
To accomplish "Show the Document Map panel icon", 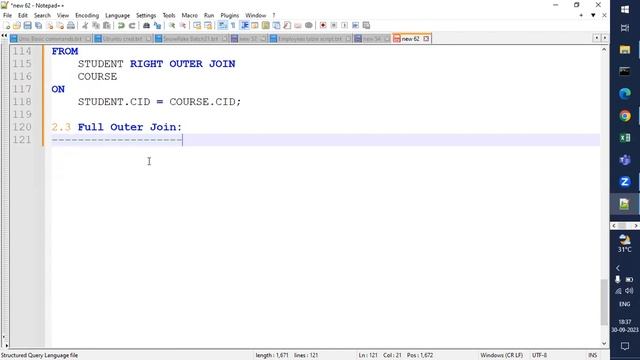I will tap(266, 25).
